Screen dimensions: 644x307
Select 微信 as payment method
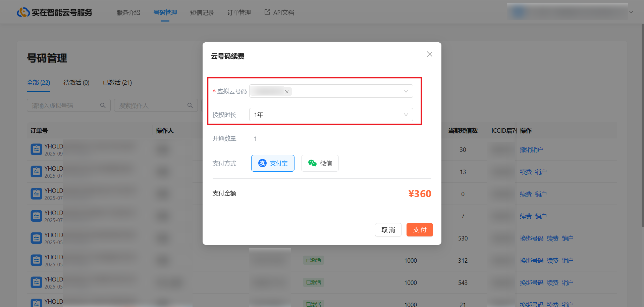click(x=320, y=163)
